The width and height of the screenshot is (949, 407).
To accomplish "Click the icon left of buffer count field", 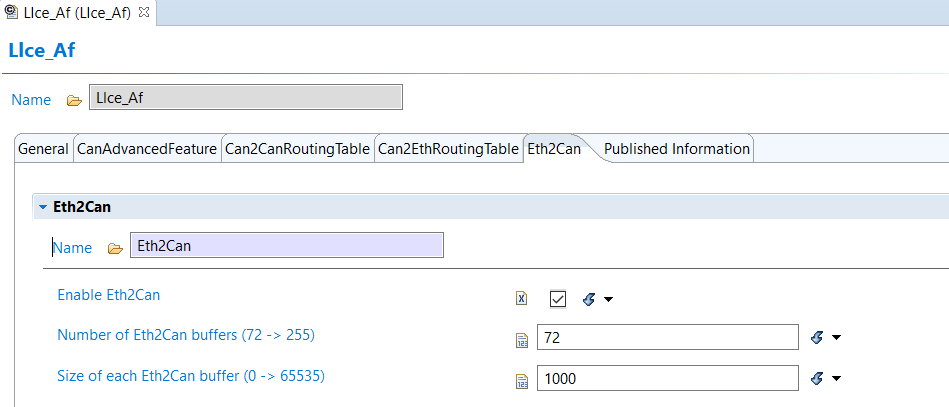I will coord(521,340).
